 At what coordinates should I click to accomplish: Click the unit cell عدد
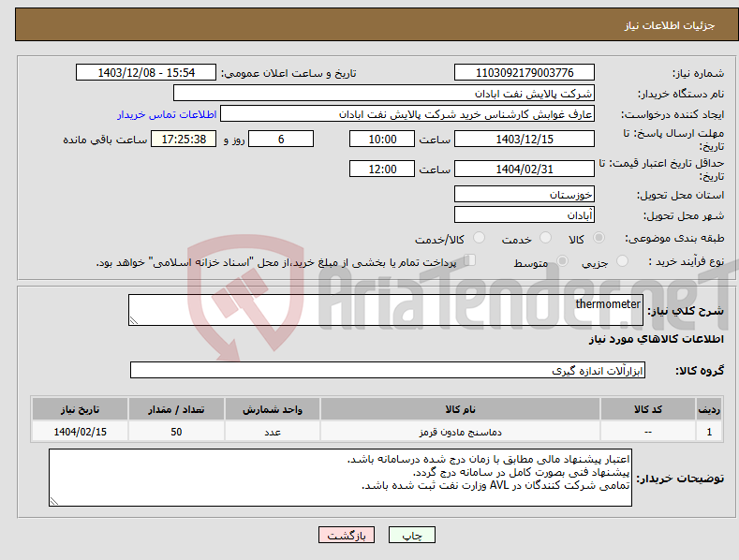[273, 432]
